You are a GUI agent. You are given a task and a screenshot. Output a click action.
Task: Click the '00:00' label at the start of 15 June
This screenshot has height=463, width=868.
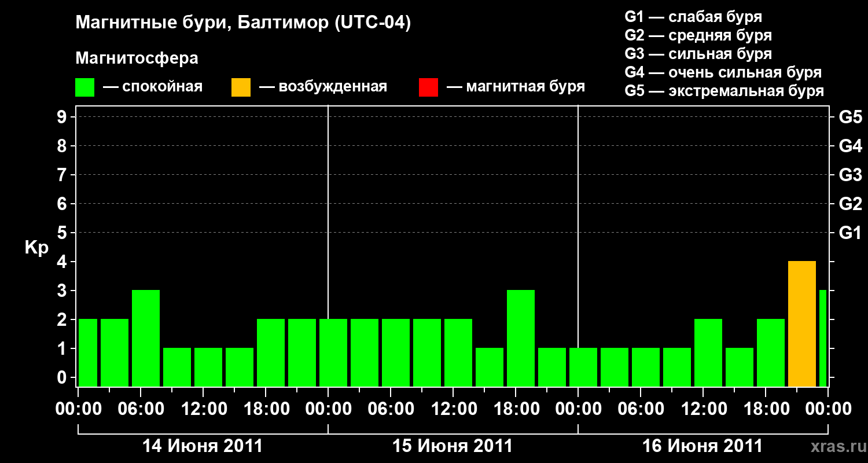tap(328, 409)
